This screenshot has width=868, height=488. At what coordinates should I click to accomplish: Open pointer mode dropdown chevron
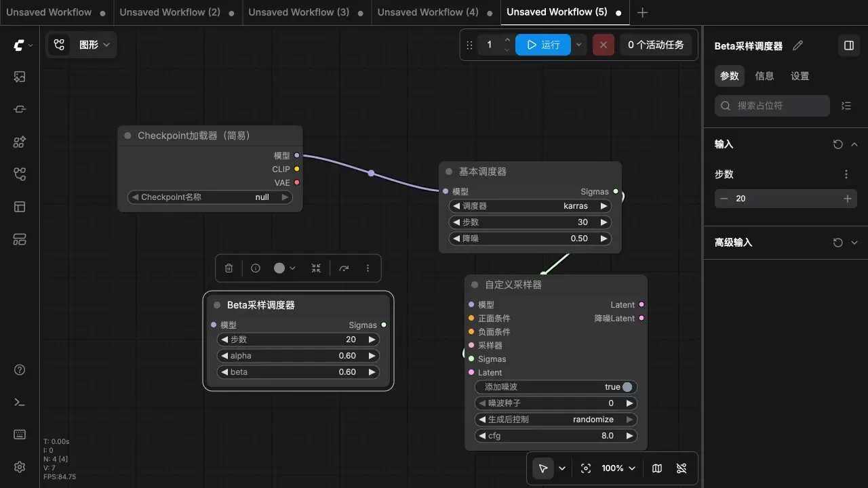pos(562,468)
